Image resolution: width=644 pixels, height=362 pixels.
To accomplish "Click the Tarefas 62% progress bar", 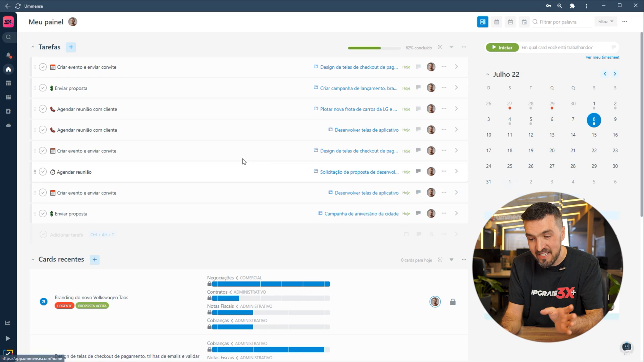I will tap(374, 48).
